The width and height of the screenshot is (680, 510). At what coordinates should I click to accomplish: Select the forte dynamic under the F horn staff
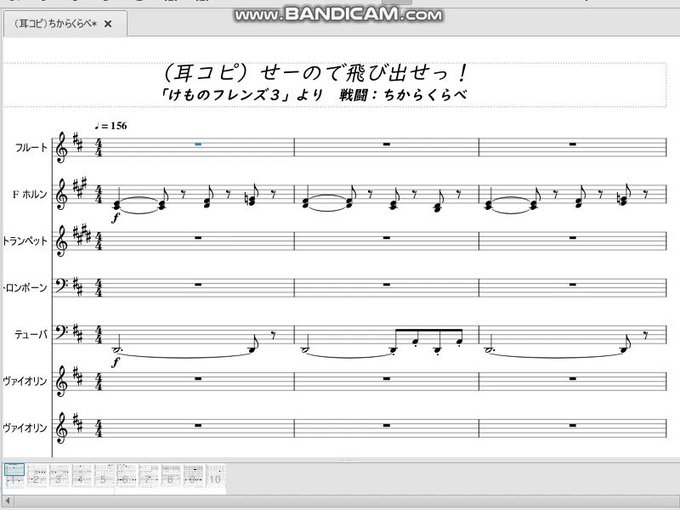[x=115, y=217]
